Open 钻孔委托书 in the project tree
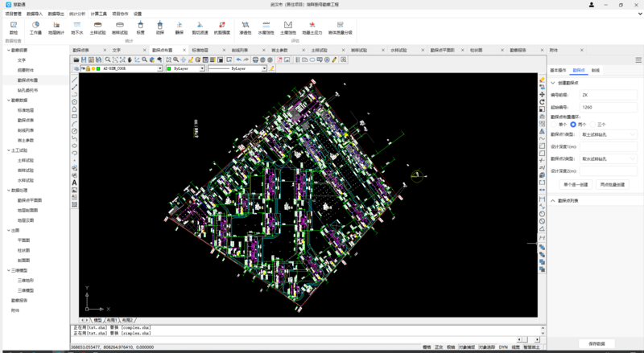The image size is (644, 353). point(27,90)
